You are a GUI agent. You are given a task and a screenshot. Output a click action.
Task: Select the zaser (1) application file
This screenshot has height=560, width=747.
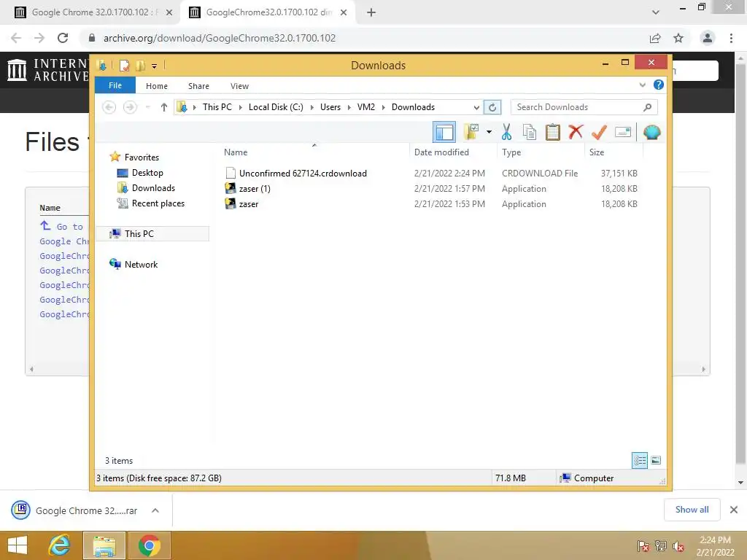[x=255, y=189]
